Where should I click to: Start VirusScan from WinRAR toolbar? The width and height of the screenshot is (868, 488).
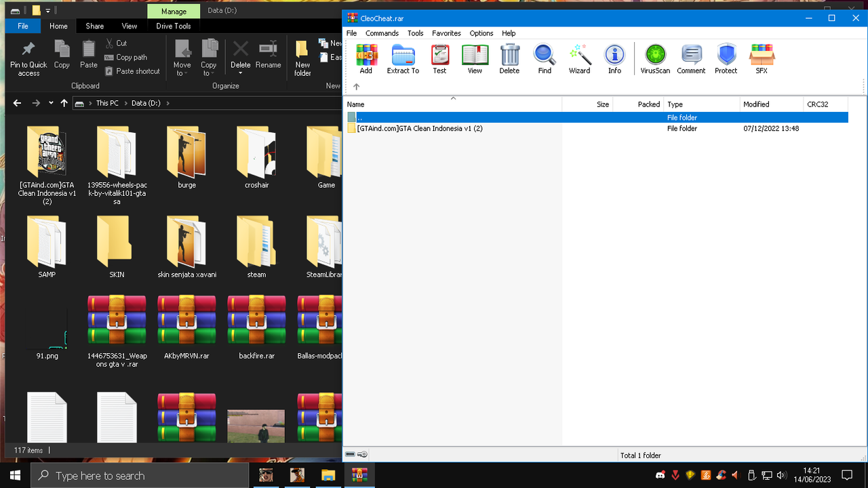(x=655, y=59)
